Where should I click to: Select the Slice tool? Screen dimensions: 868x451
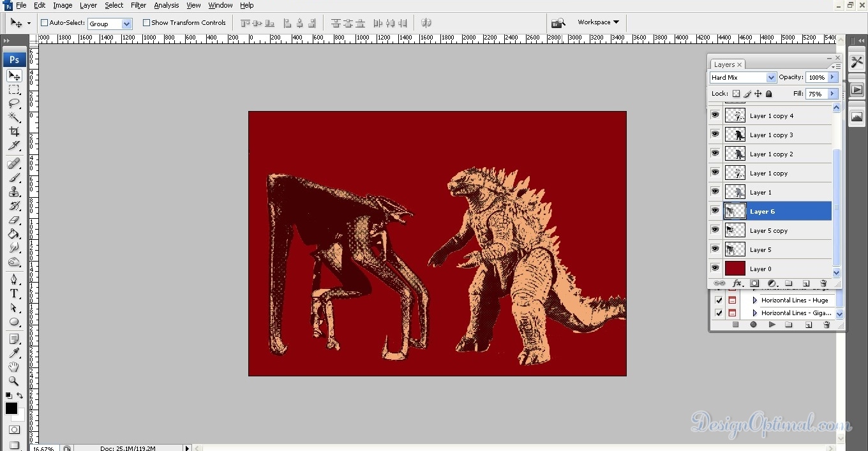click(x=14, y=145)
